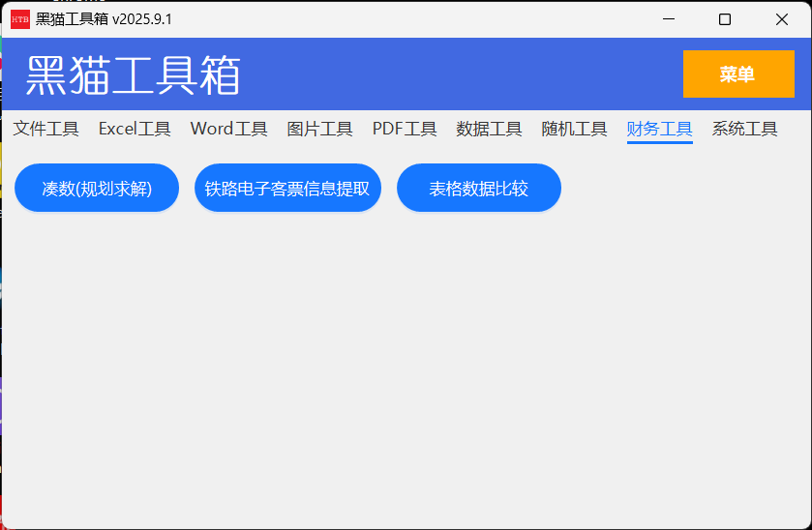Click the HTB app icon in title bar

click(20, 19)
